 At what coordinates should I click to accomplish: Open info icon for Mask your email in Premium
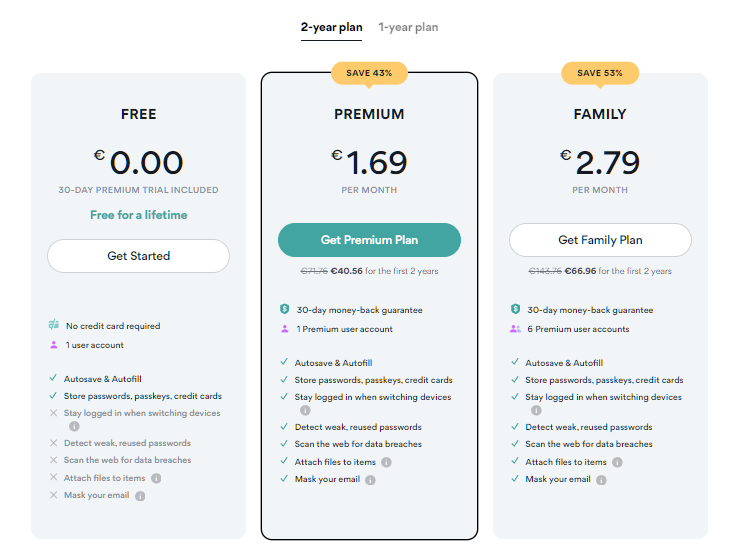tap(370, 480)
